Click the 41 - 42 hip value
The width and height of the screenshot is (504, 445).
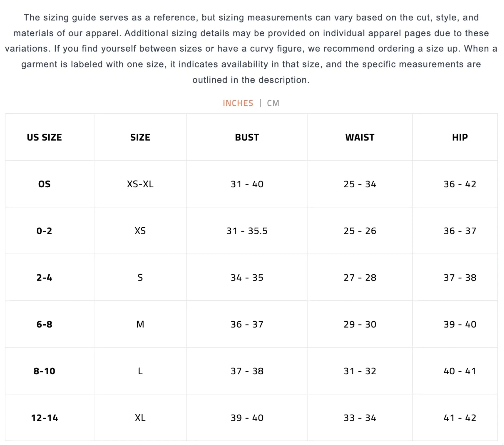[x=460, y=418]
